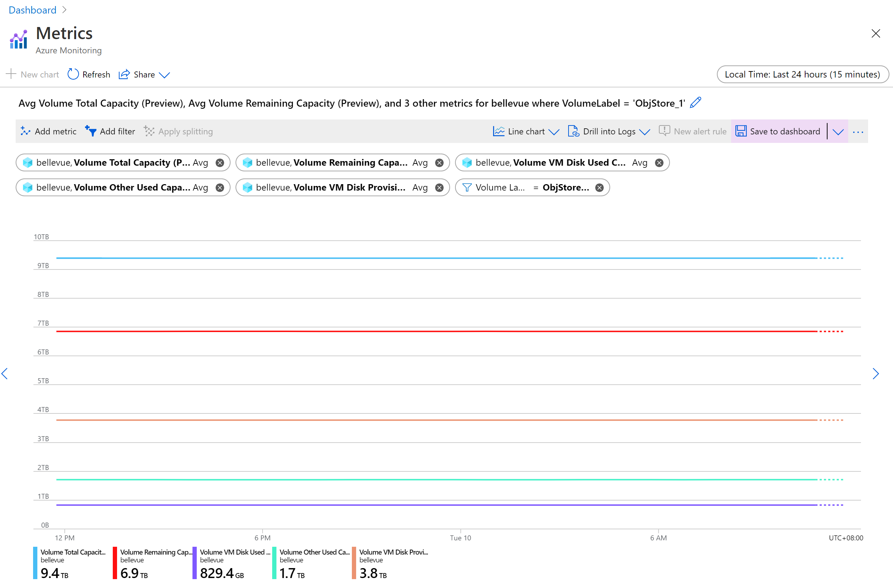Remove Volume Remaining Capacity metric
Screen dimensions: 893x588
click(439, 162)
